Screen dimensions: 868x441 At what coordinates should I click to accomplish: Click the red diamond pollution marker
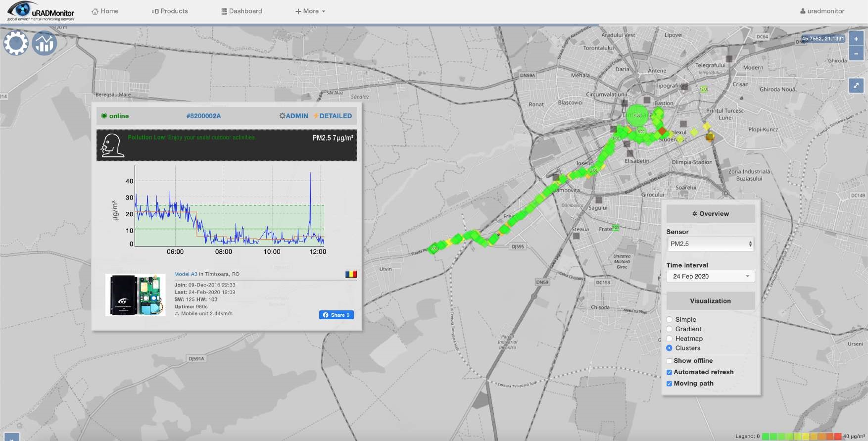click(662, 131)
